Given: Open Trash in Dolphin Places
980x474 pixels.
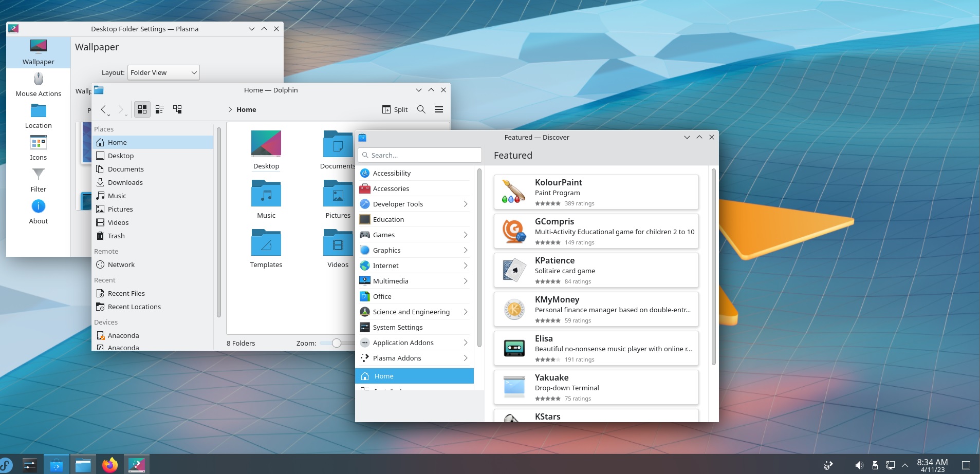Looking at the screenshot, I should tap(153, 236).
